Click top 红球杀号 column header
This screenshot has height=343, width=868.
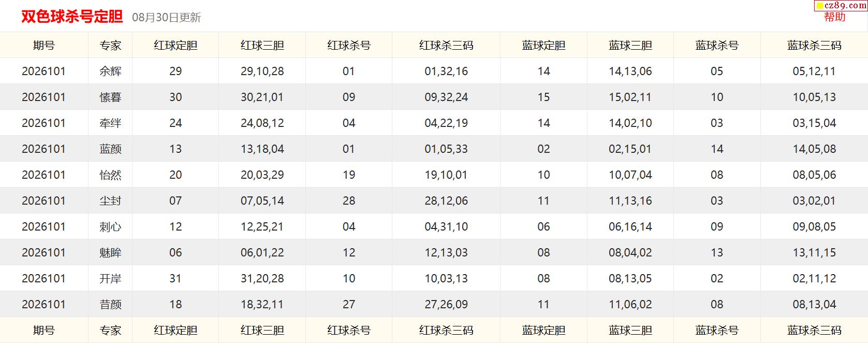349,46
